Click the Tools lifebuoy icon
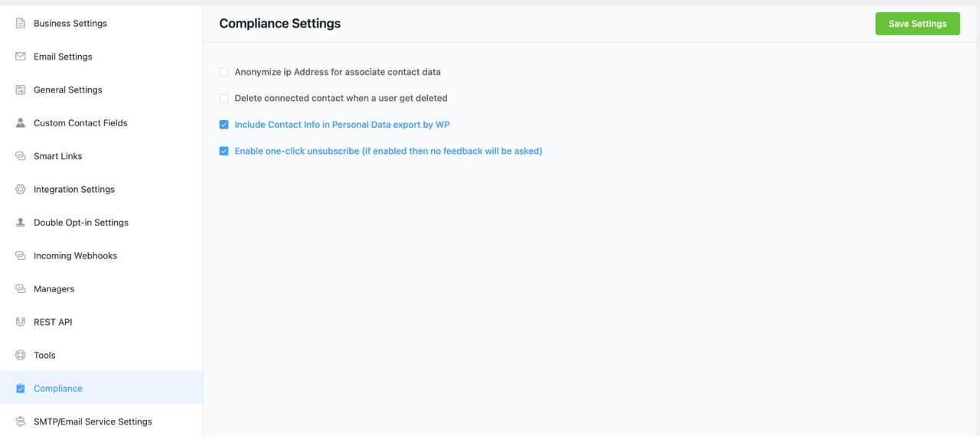Image resolution: width=980 pixels, height=436 pixels. [21, 356]
